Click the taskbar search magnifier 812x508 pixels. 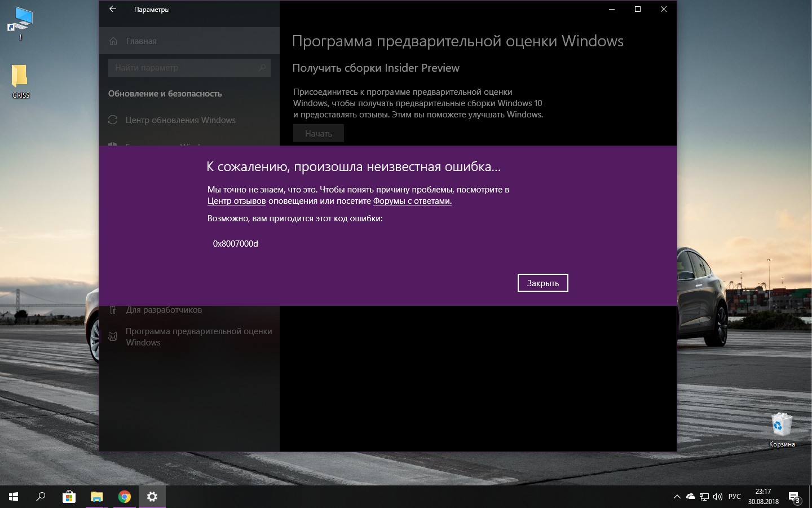click(41, 497)
